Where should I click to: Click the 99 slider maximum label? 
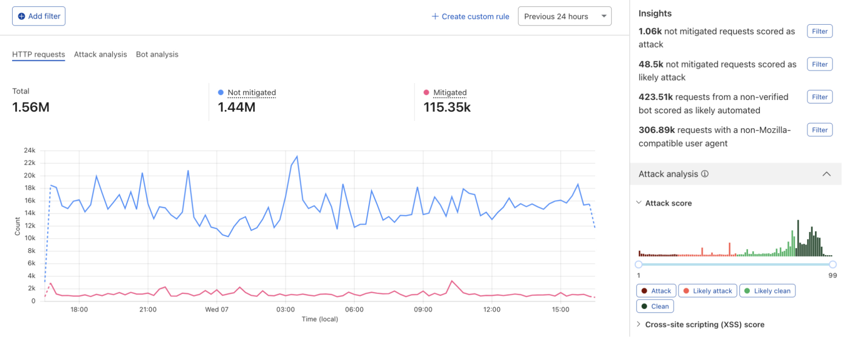pos(832,275)
